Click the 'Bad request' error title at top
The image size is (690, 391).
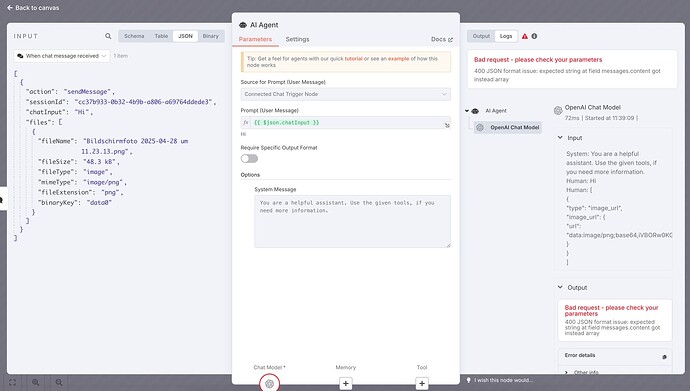coord(538,59)
